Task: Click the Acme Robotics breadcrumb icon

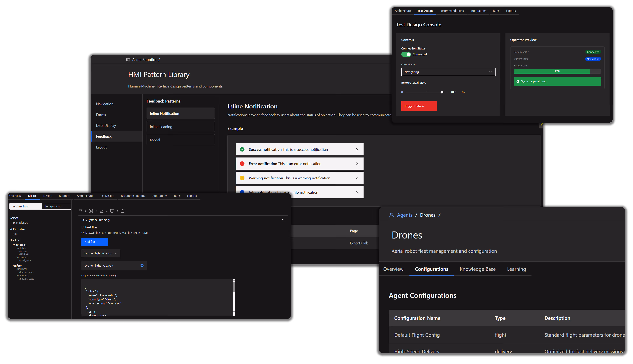Action: click(128, 60)
